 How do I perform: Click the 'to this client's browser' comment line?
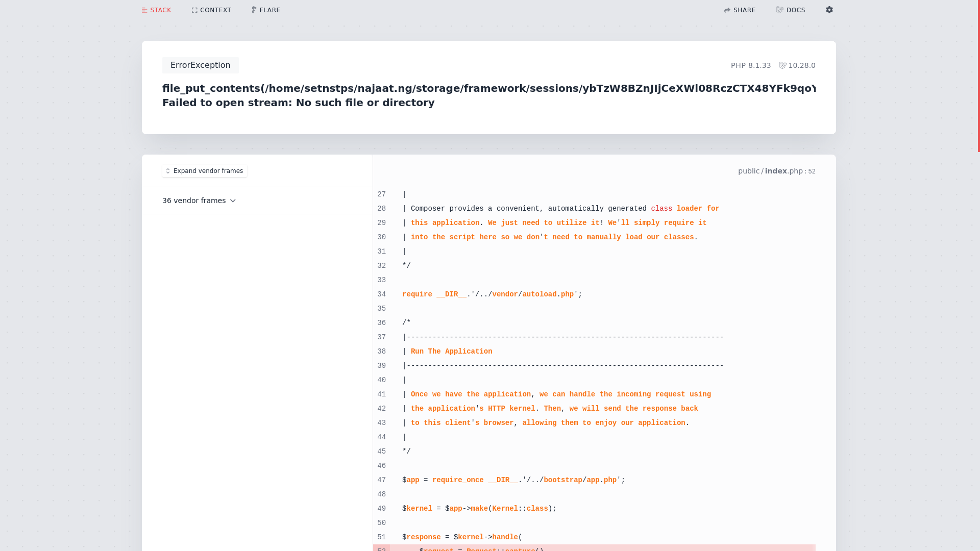[x=546, y=423]
